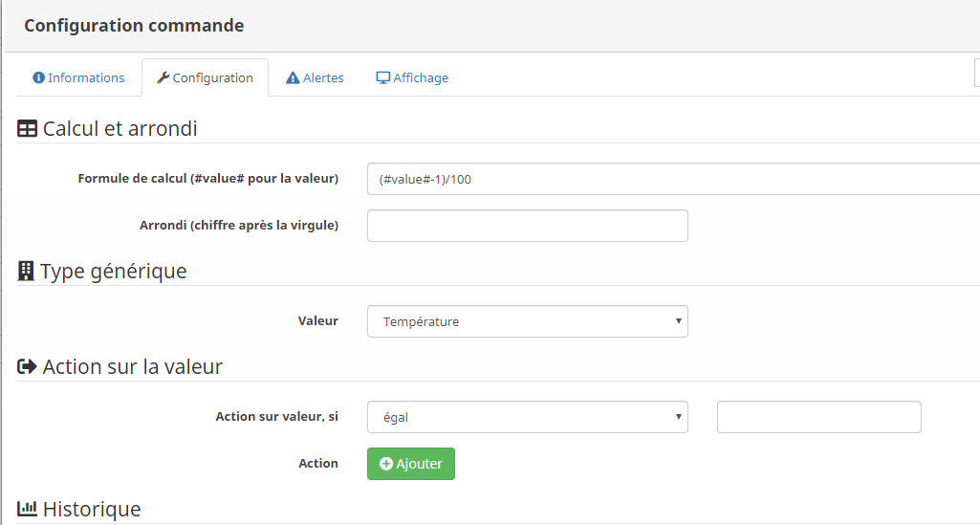Click the table icon beside Calcul et arrondi
Screen dimensions: 980x525
[x=28, y=128]
